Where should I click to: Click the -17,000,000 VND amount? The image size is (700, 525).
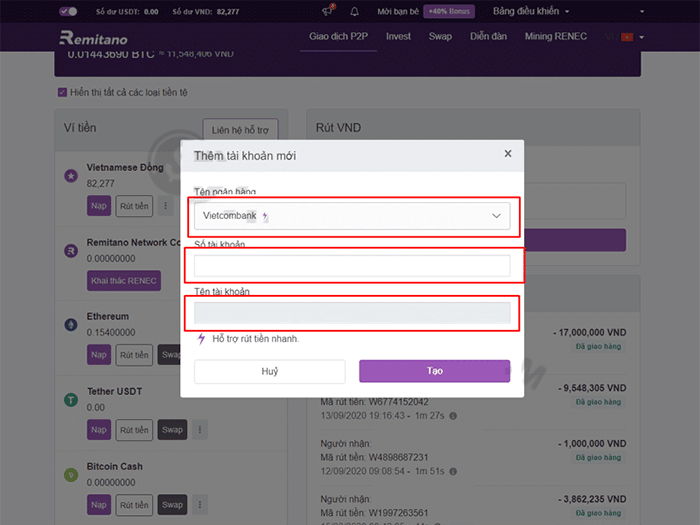[x=590, y=333]
